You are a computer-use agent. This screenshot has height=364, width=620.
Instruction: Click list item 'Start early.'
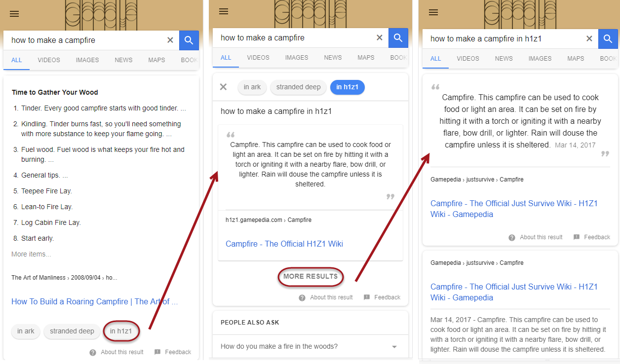pos(38,239)
